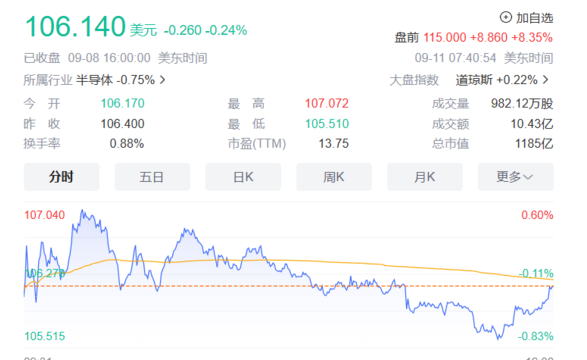This screenshot has height=360, width=587.
Task: Open the 半导体 industry chevron arrow
Action: click(162, 80)
